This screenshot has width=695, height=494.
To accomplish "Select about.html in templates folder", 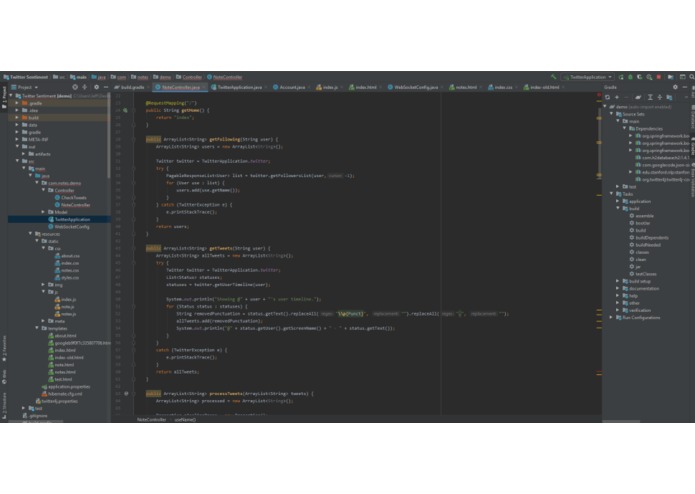I will pos(62,336).
